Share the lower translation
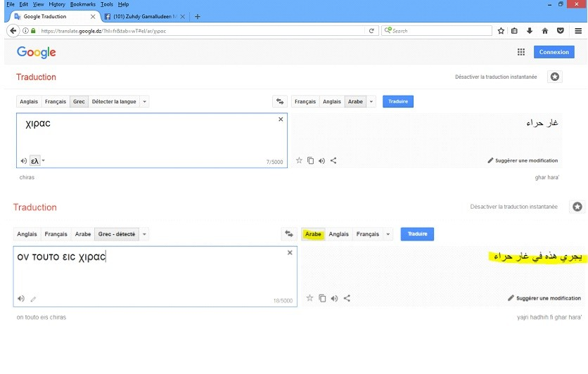The height and width of the screenshot is (374, 588). tap(347, 298)
